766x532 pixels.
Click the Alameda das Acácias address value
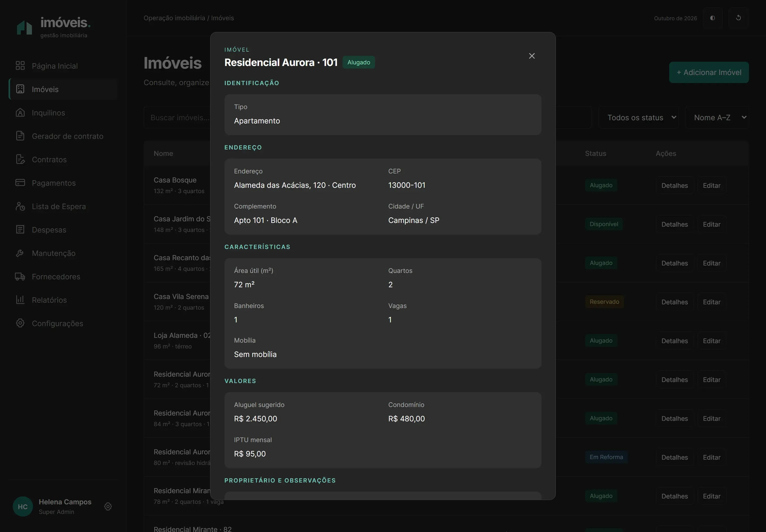coord(295,185)
